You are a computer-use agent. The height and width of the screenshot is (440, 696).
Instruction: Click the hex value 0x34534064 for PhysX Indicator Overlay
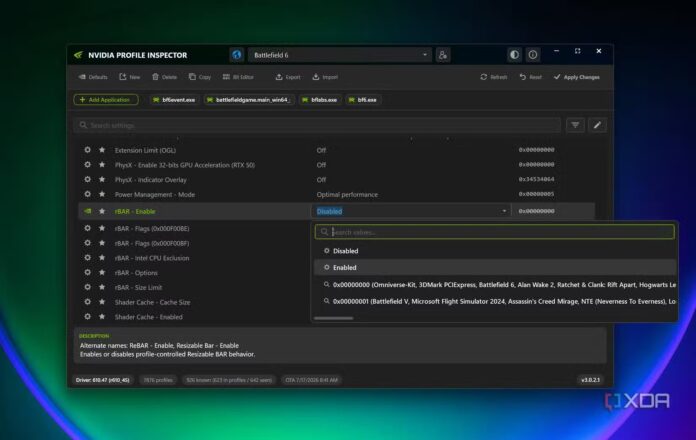coord(536,179)
